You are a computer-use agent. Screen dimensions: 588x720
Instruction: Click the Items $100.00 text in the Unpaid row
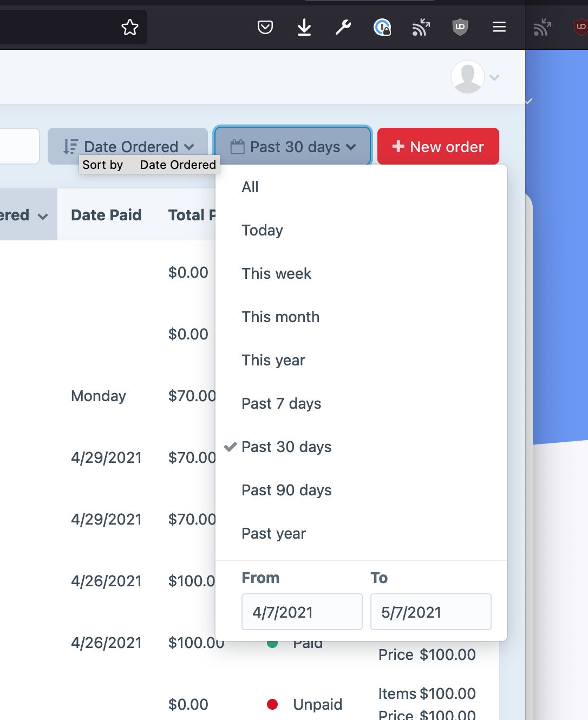click(x=427, y=693)
